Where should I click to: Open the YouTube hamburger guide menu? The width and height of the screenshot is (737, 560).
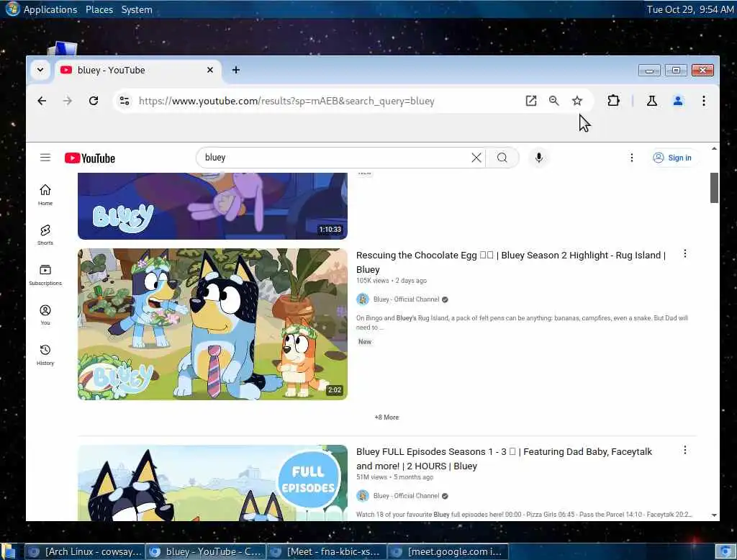(45, 158)
